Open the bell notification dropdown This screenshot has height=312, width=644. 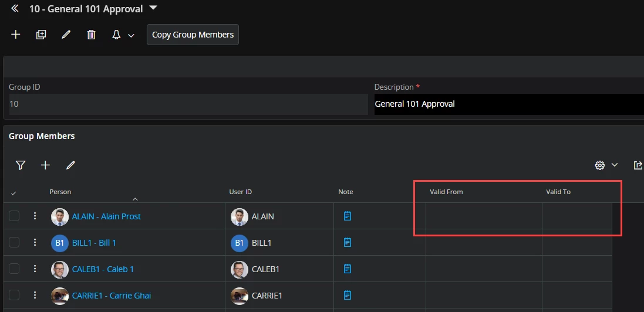click(x=123, y=35)
